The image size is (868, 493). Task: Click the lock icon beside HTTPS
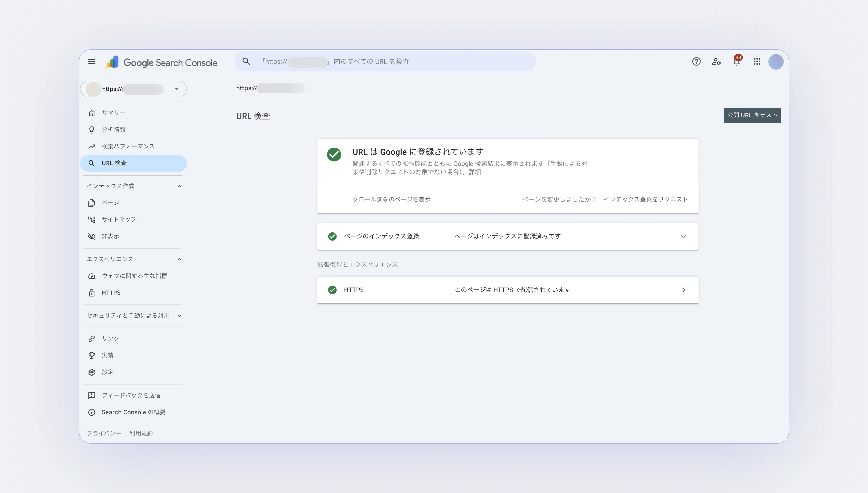click(91, 293)
